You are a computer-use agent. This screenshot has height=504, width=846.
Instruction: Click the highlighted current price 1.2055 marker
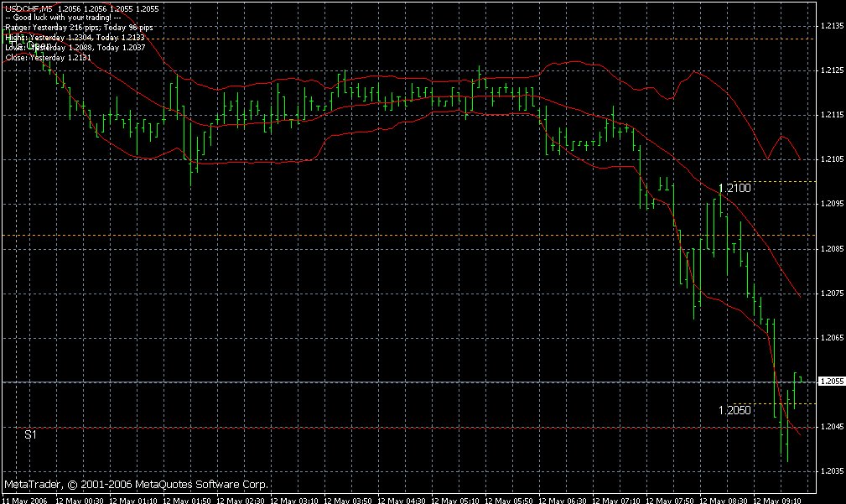(832, 381)
